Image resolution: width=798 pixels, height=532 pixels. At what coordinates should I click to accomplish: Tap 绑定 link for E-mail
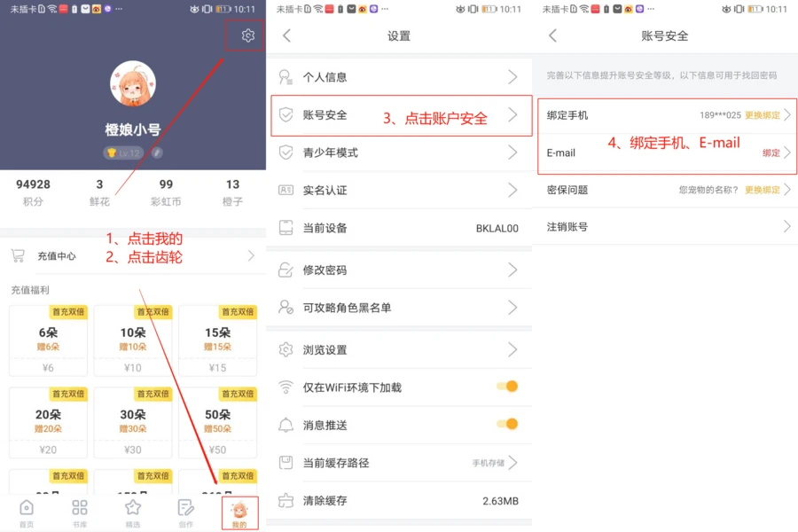(x=771, y=153)
